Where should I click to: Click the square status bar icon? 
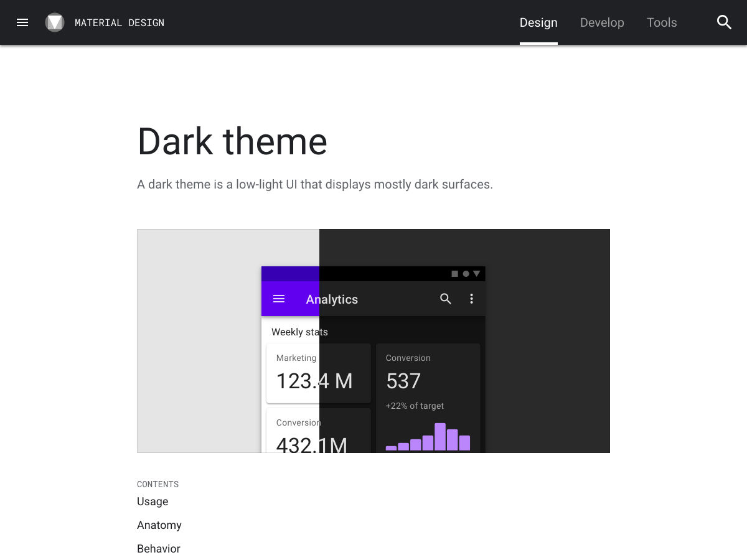point(454,274)
